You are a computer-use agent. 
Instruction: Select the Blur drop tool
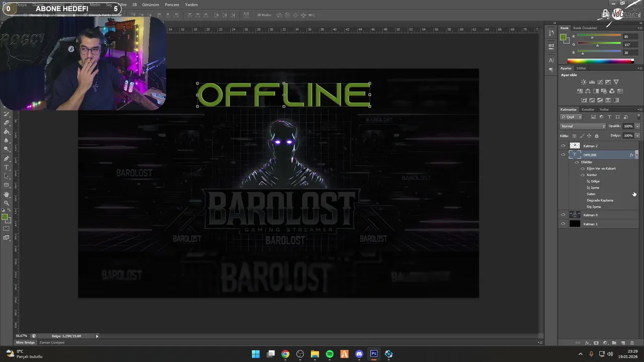pos(7,140)
